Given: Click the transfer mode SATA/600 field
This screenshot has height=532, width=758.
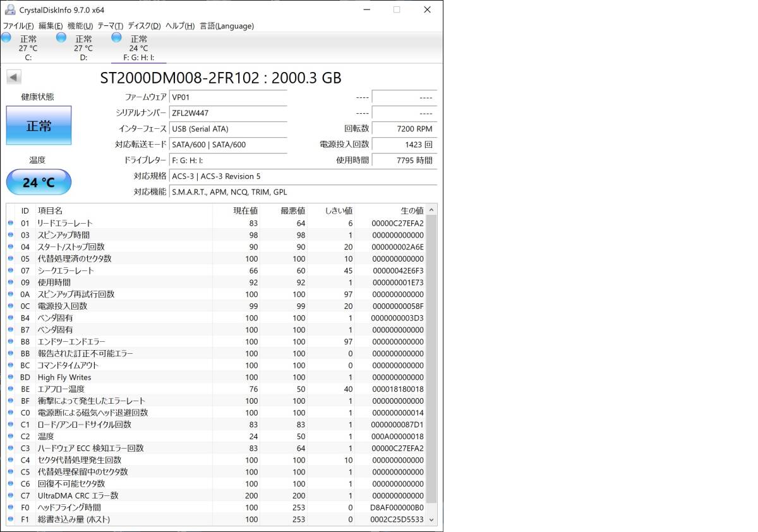Looking at the screenshot, I should tap(228, 145).
